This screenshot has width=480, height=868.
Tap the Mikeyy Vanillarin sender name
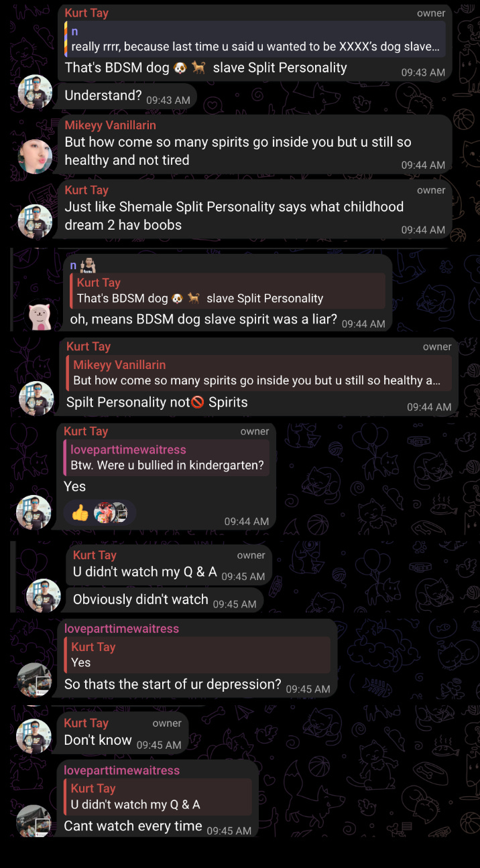point(110,125)
